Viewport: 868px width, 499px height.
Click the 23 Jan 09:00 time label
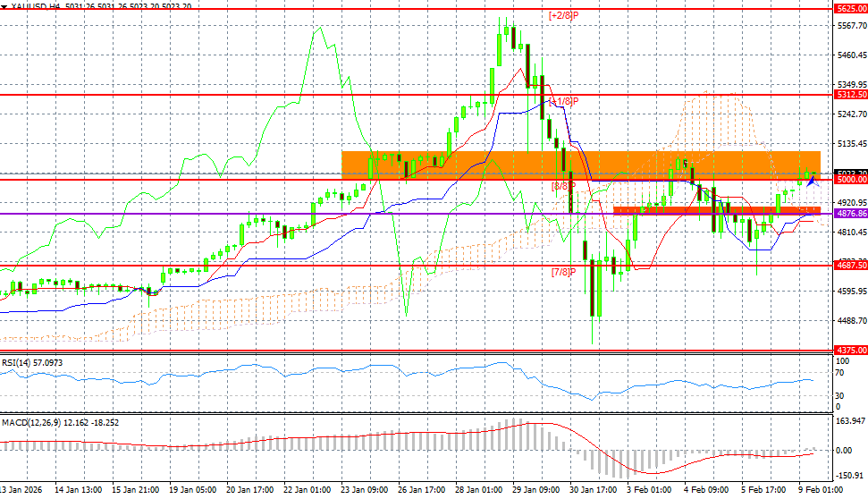point(364,490)
